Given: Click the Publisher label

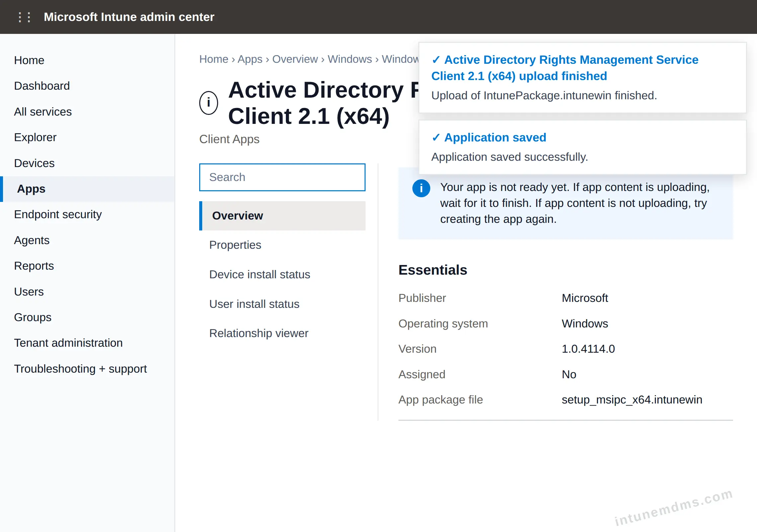Looking at the screenshot, I should point(422,298).
